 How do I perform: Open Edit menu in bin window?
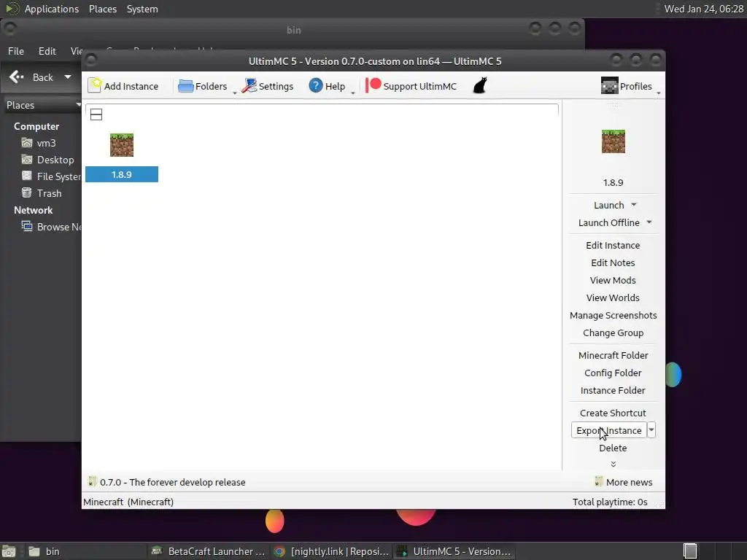tap(47, 51)
